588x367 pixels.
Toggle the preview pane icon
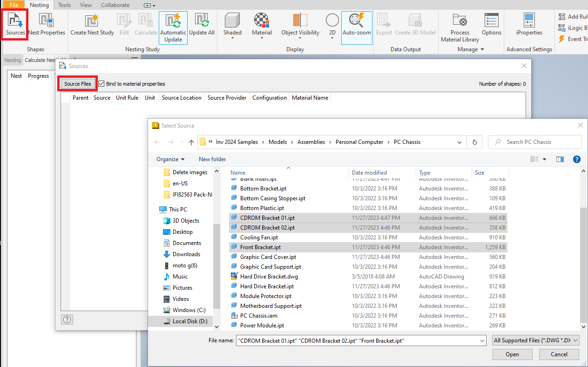560,159
